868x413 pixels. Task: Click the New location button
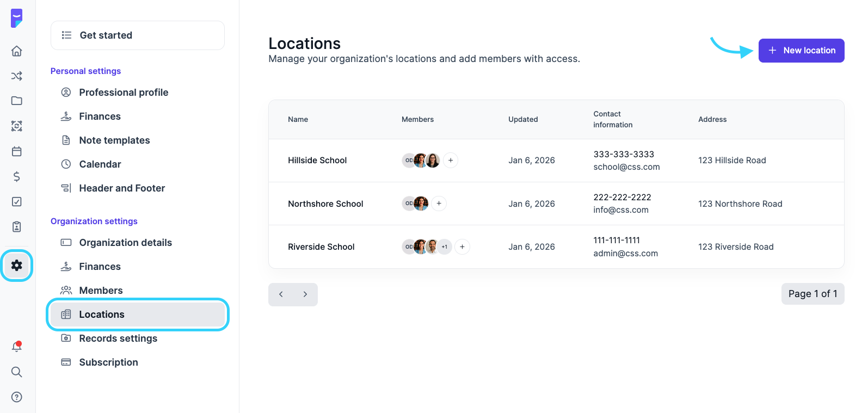coord(801,51)
